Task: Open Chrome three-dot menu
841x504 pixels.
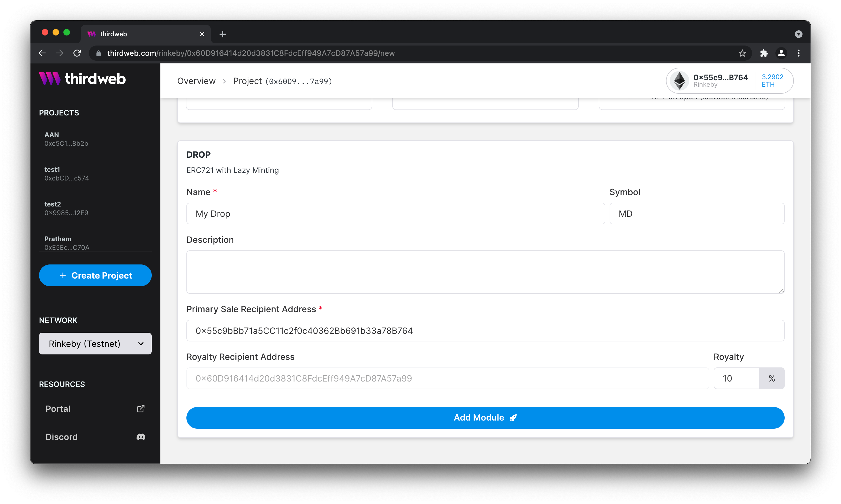Action: [x=798, y=53]
